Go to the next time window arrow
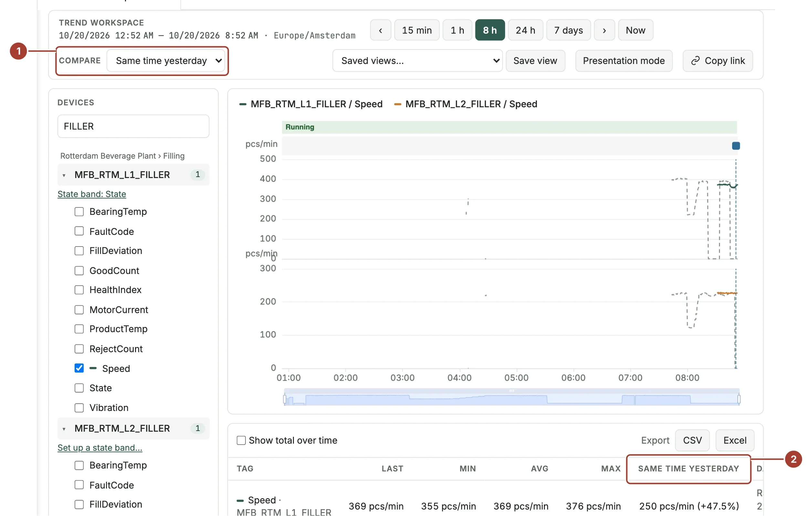Image resolution: width=812 pixels, height=516 pixels. coord(604,30)
